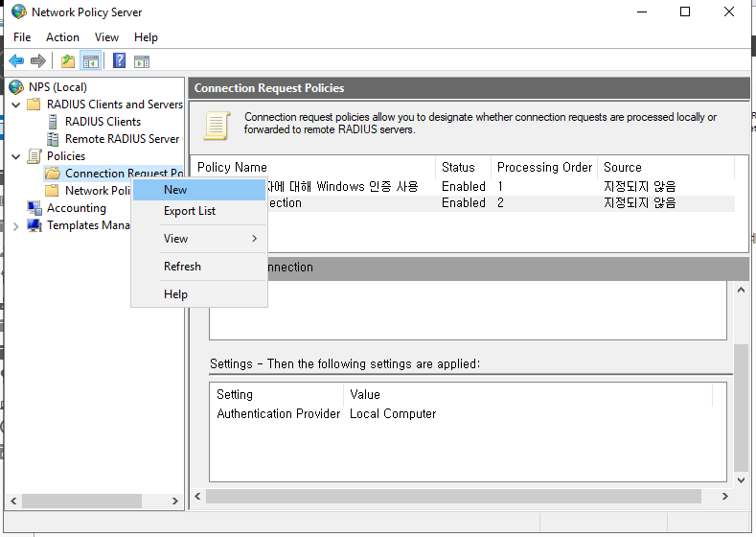Screen dimensions: 756x537
Task: Choose Refresh from the context menu
Action: click(x=199, y=267)
